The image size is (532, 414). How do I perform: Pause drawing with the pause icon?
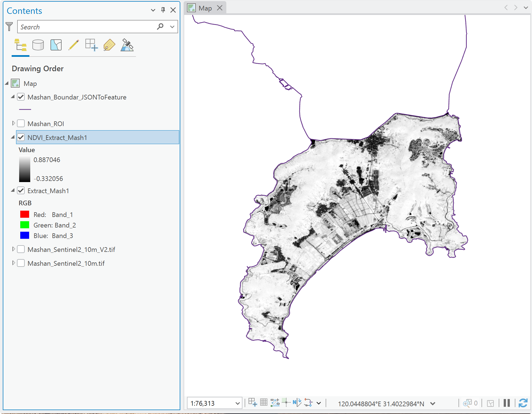pos(507,403)
